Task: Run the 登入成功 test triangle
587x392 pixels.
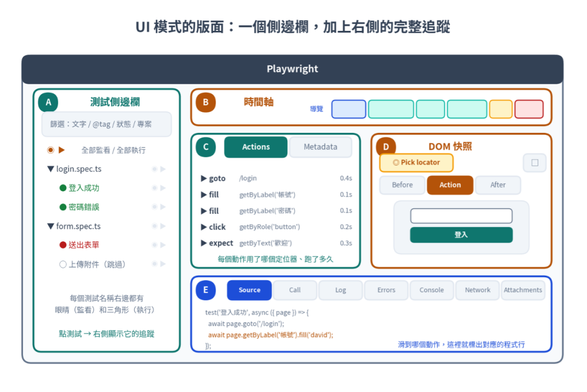Action: point(163,188)
